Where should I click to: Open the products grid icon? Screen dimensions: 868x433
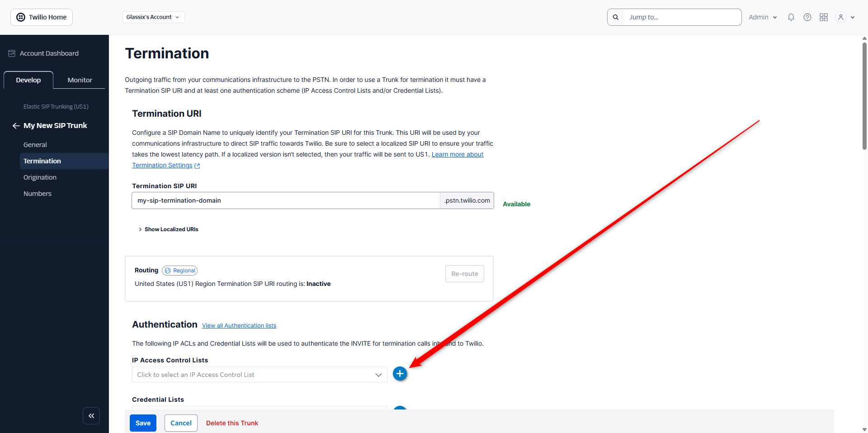tap(824, 17)
